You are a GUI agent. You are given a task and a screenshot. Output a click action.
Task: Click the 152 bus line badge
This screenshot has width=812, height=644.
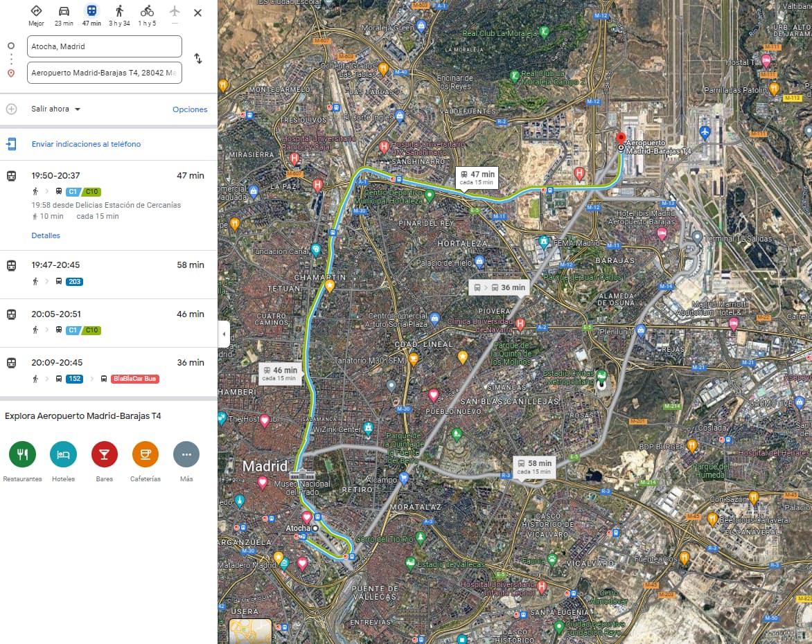[75, 379]
